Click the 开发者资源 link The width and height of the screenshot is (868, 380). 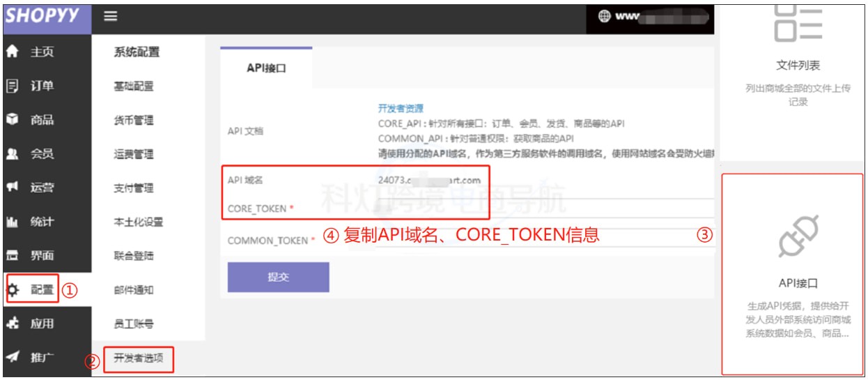401,108
